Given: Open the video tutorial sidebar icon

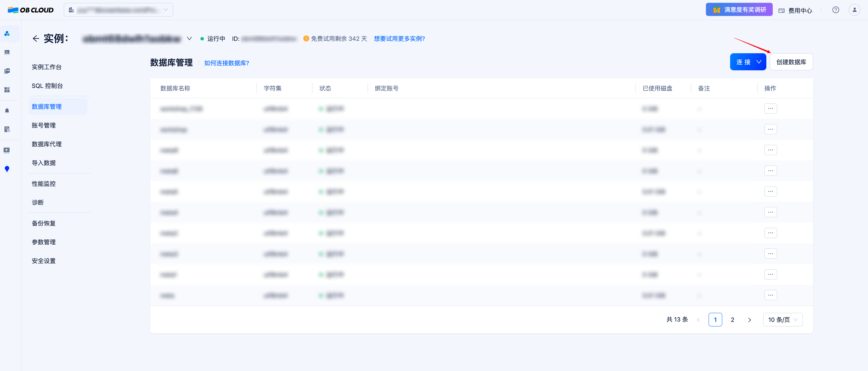Looking at the screenshot, I should pos(7,150).
